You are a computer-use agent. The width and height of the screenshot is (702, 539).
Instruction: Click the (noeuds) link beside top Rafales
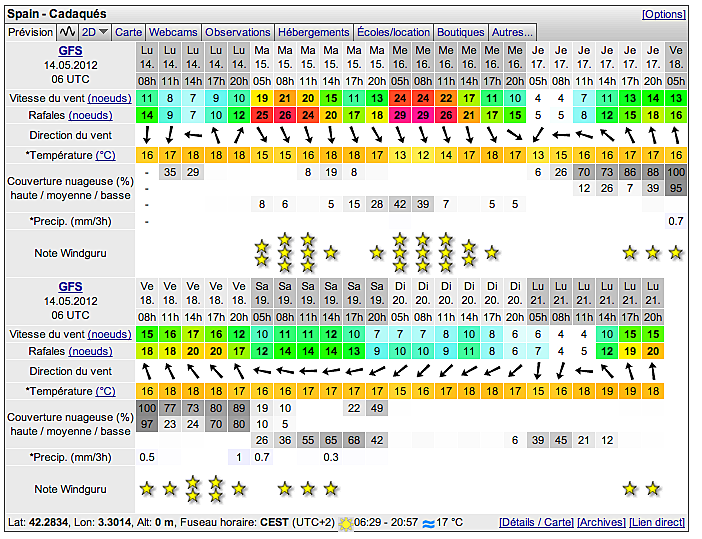tap(90, 116)
